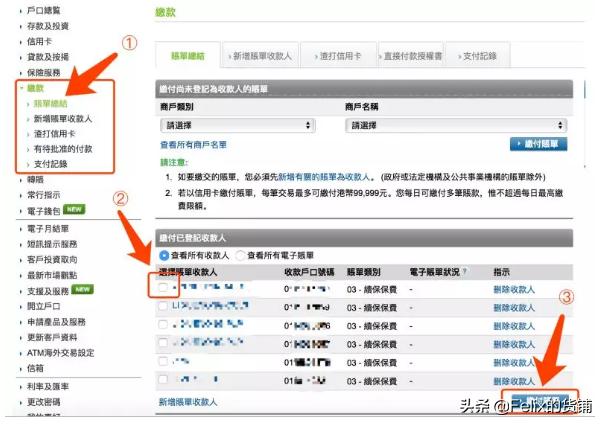Open 存款及投資 sidebar item

tap(47, 26)
